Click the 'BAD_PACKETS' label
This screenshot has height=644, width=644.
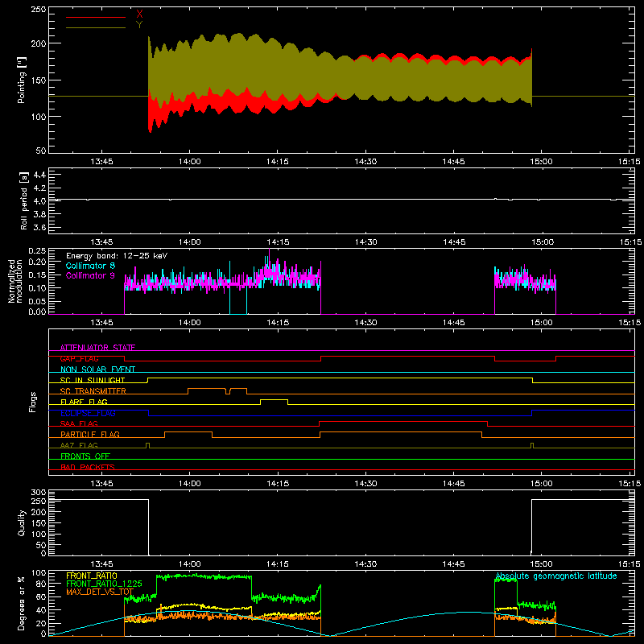point(88,467)
